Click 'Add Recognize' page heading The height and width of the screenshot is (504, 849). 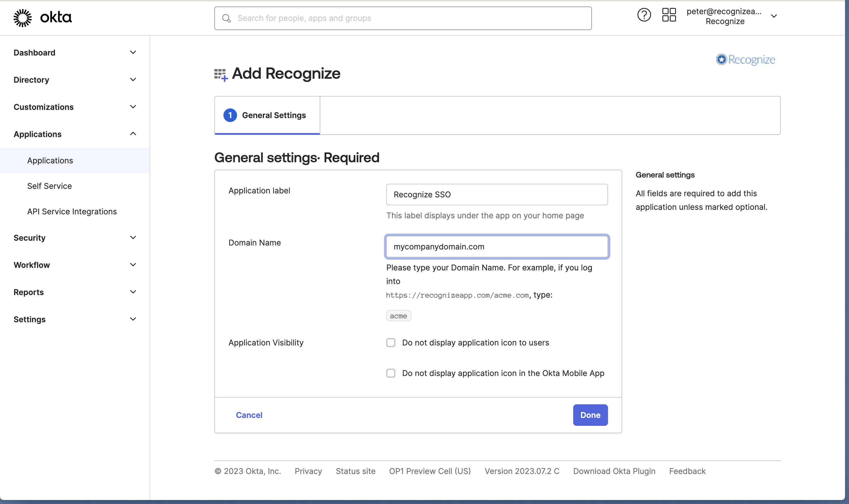click(x=286, y=73)
